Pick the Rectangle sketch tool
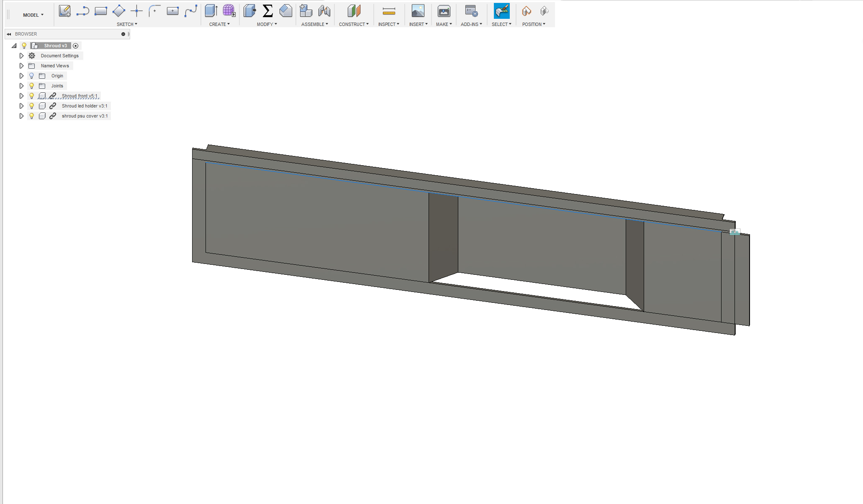The image size is (863, 504). click(101, 11)
